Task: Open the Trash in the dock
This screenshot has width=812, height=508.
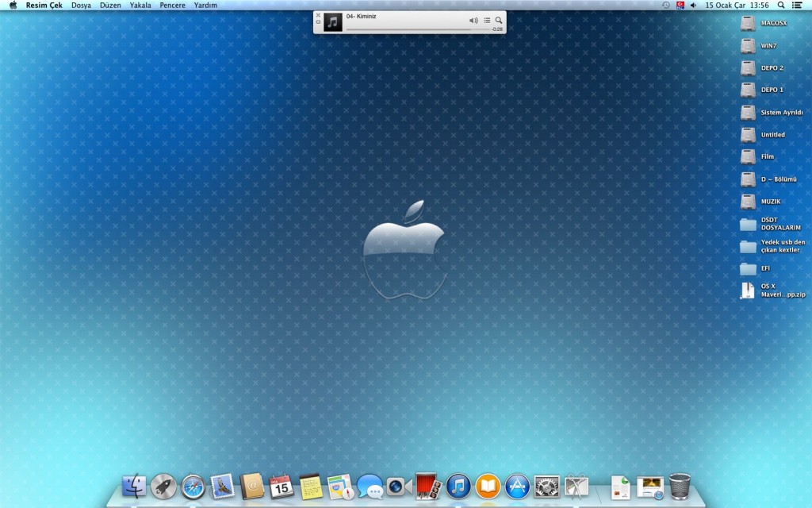Action: (x=680, y=487)
